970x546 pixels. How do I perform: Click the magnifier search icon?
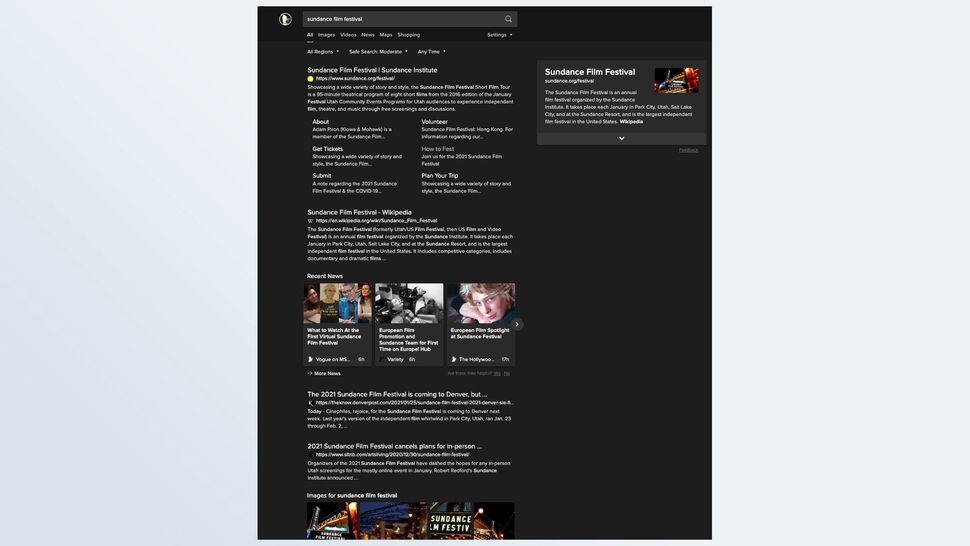click(509, 19)
